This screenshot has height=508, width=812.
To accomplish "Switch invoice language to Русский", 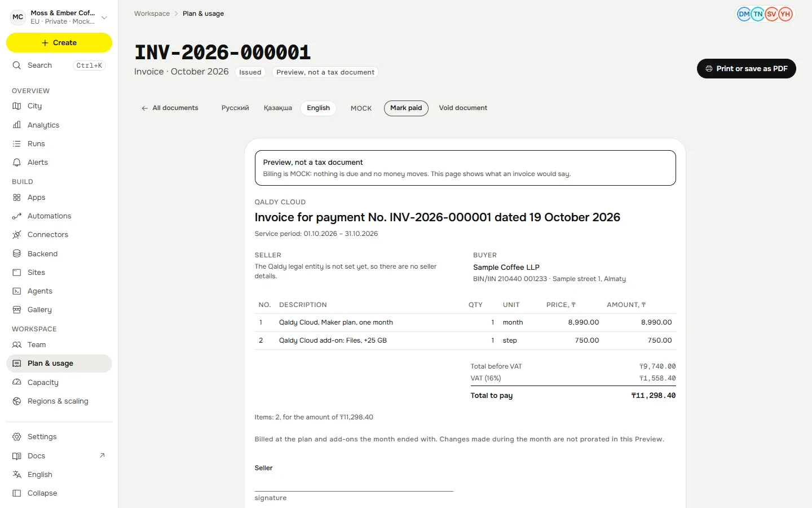I will (235, 108).
